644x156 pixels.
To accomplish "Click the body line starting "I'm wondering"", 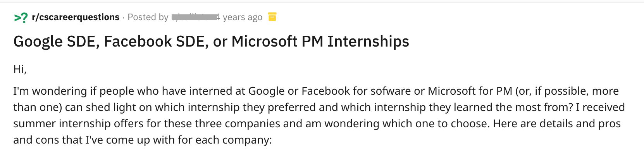I will pyautogui.click(x=316, y=91).
